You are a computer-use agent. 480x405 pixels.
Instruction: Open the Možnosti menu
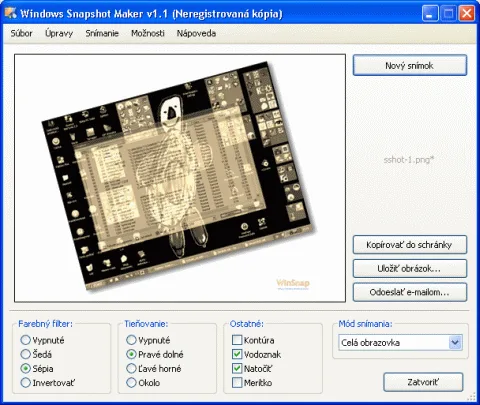(x=148, y=33)
